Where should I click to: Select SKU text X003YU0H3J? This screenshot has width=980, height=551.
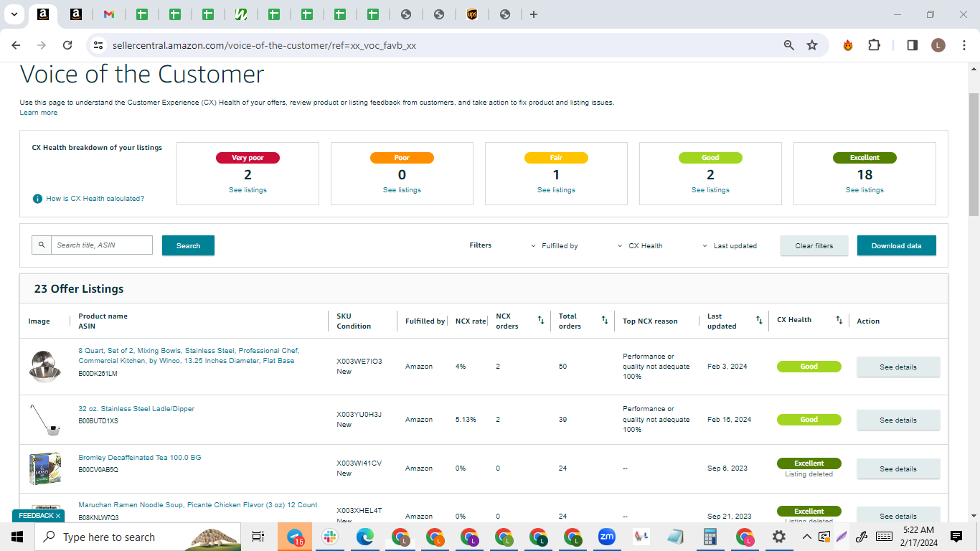(359, 415)
